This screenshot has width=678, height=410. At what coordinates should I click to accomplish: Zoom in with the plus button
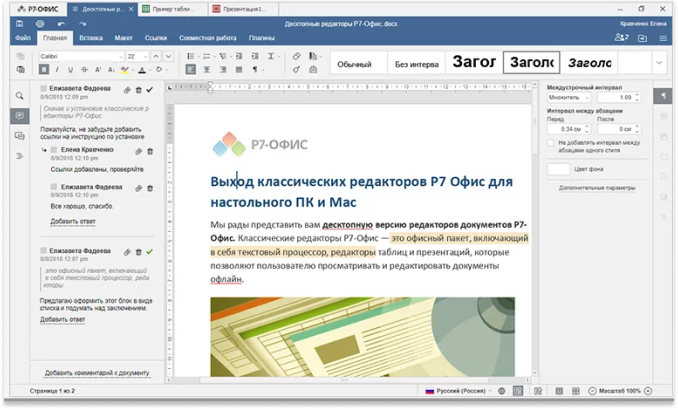coord(648,391)
